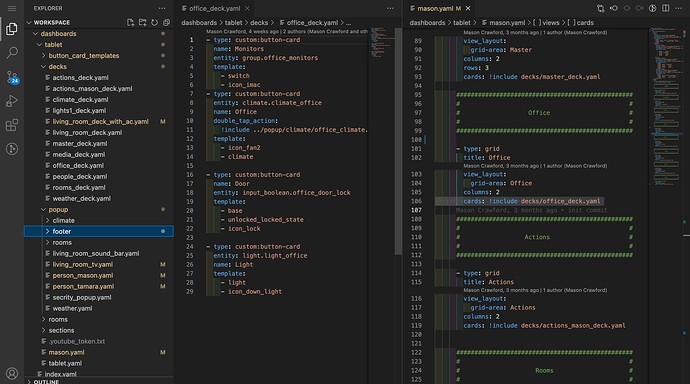Go to previous change arrow icon
This screenshot has height=384, width=690.
click(x=613, y=8)
